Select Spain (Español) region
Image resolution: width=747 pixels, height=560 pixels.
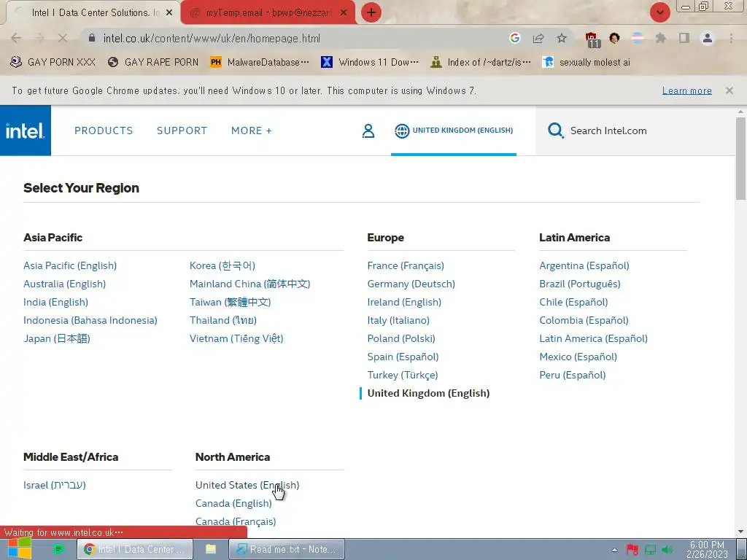[x=403, y=357]
